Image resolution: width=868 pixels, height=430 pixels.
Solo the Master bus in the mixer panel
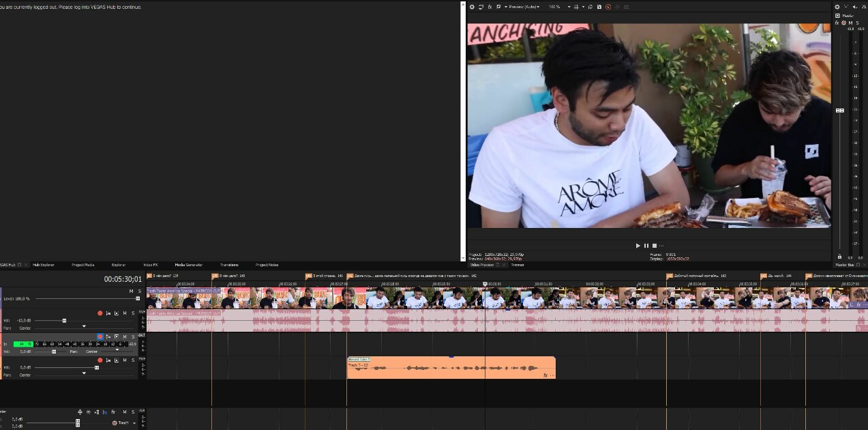click(858, 23)
